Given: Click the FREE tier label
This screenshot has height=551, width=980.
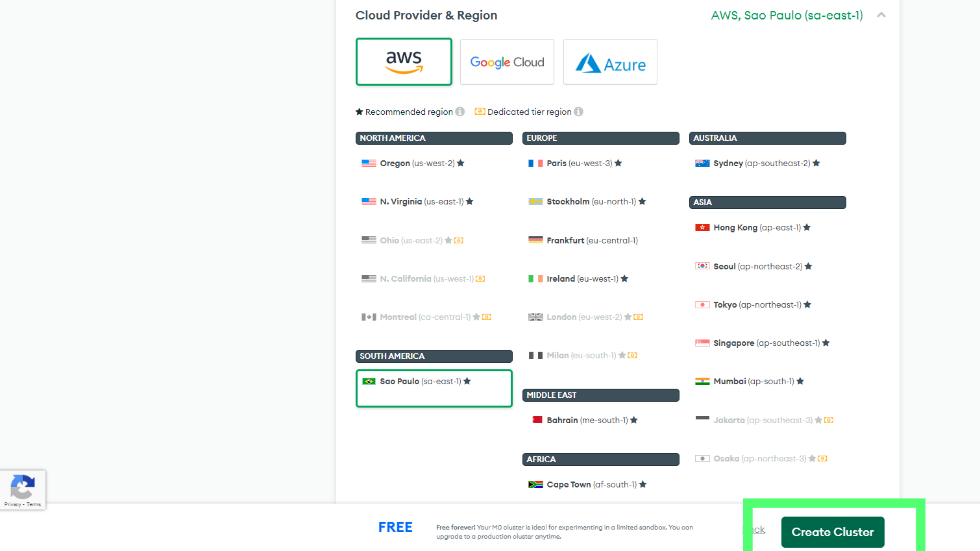Looking at the screenshot, I should [395, 528].
